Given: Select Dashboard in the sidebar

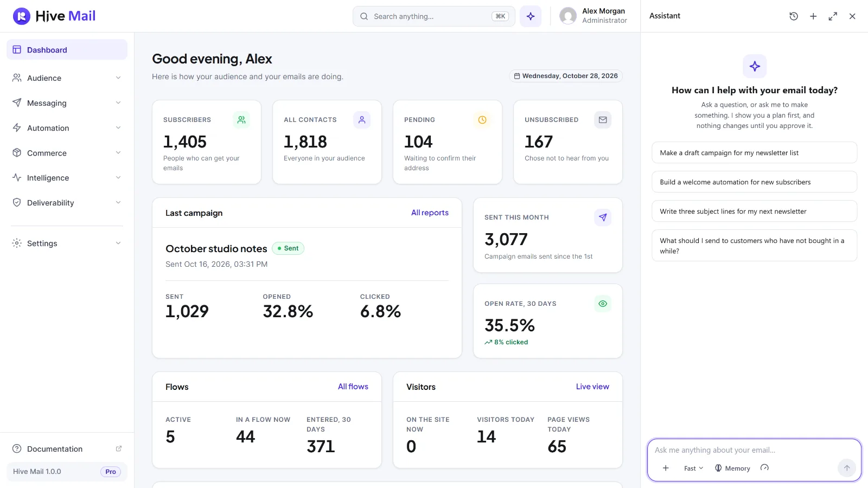Looking at the screenshot, I should coord(67,49).
